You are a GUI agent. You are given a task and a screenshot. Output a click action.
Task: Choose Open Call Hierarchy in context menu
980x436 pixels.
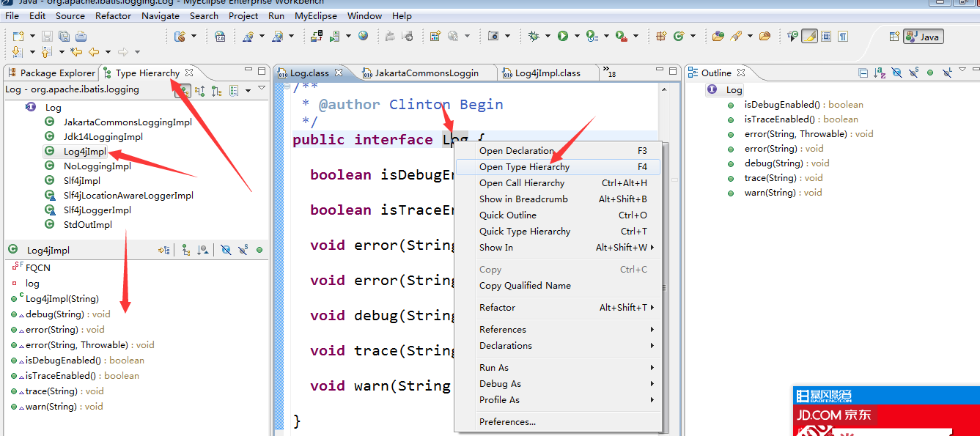click(558, 183)
